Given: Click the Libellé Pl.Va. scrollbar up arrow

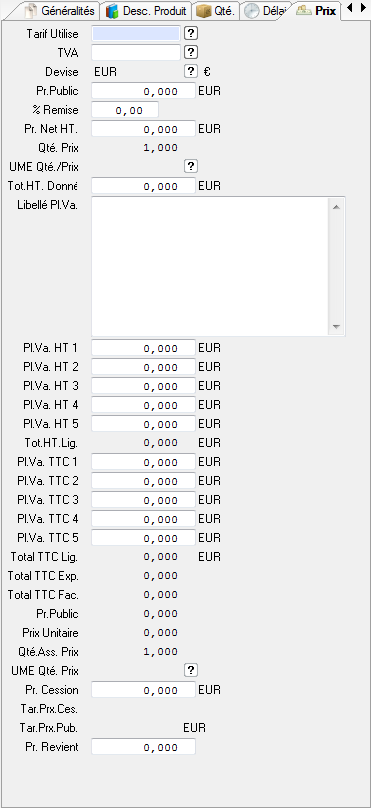Looking at the screenshot, I should [x=336, y=207].
